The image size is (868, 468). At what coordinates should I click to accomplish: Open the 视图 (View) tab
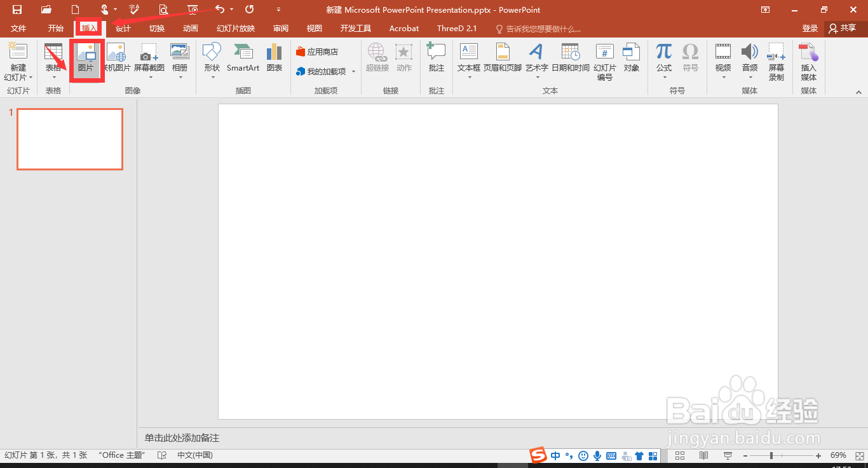click(315, 29)
